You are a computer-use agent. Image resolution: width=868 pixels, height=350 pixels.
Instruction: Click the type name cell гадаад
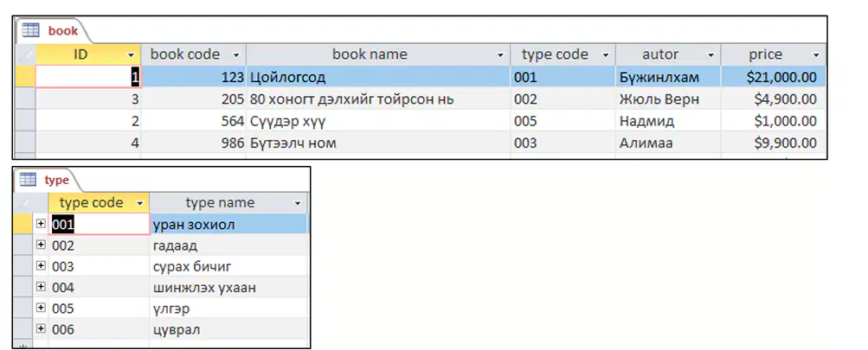[228, 245]
